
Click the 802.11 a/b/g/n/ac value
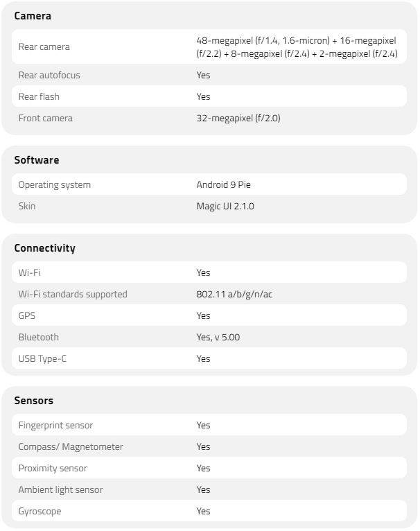tap(234, 294)
